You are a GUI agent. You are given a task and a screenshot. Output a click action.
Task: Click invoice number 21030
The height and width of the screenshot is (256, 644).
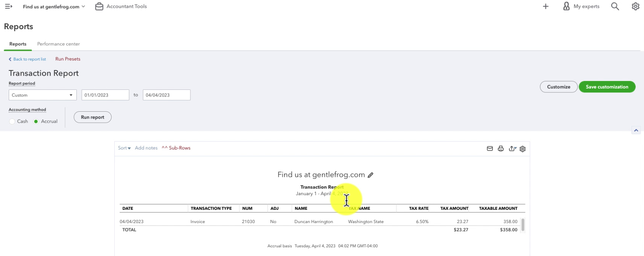coord(248,222)
